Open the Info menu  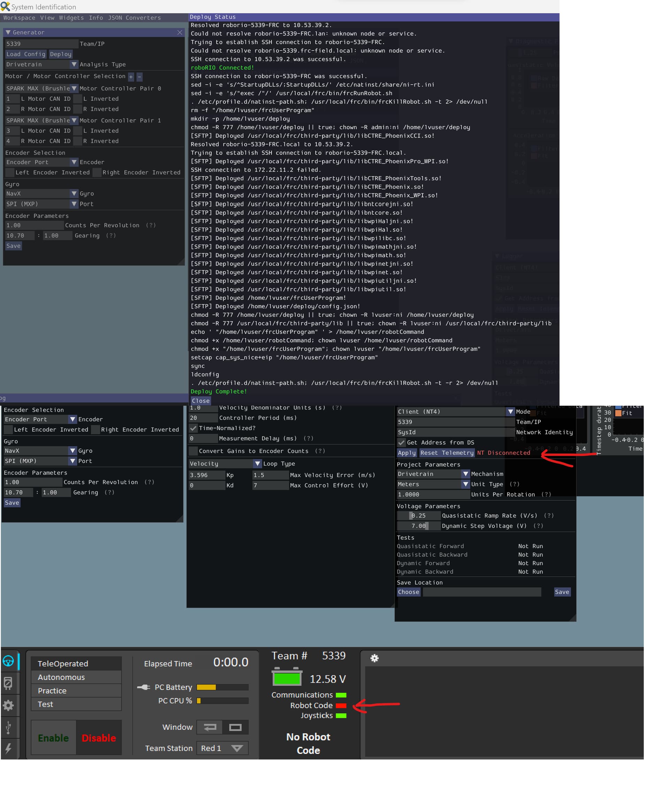(x=96, y=18)
